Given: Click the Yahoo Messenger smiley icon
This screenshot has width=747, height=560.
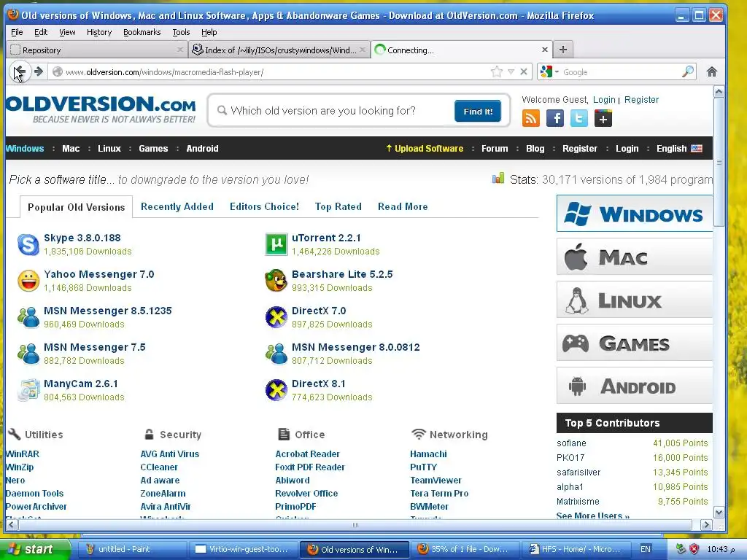Looking at the screenshot, I should (28, 281).
